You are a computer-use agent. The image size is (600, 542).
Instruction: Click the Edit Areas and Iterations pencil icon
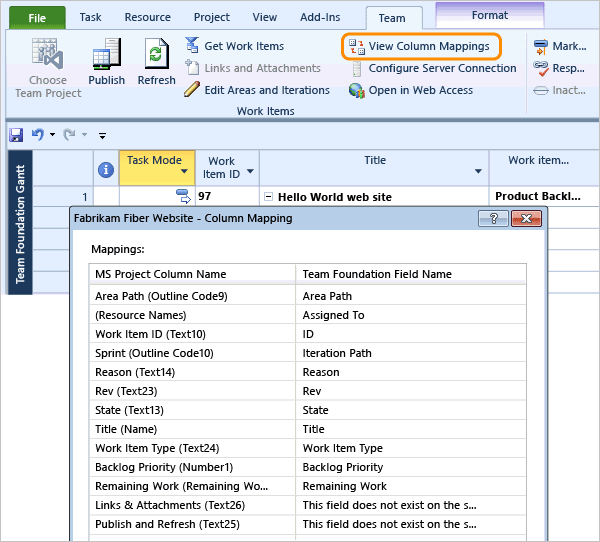(192, 89)
